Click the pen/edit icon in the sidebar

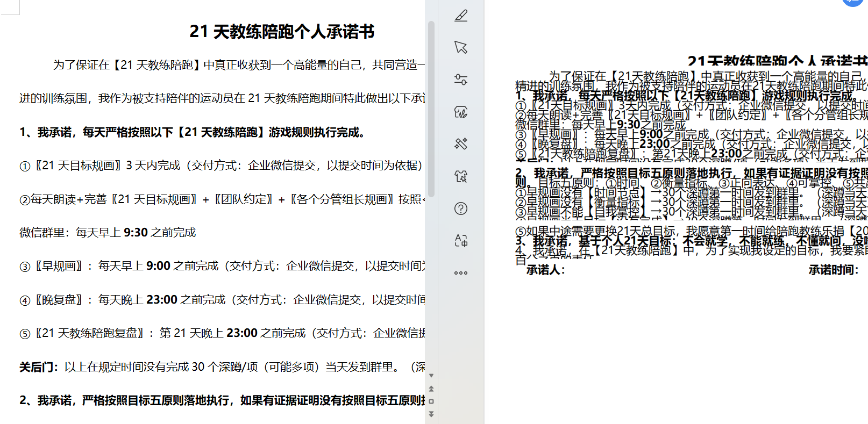point(461,16)
